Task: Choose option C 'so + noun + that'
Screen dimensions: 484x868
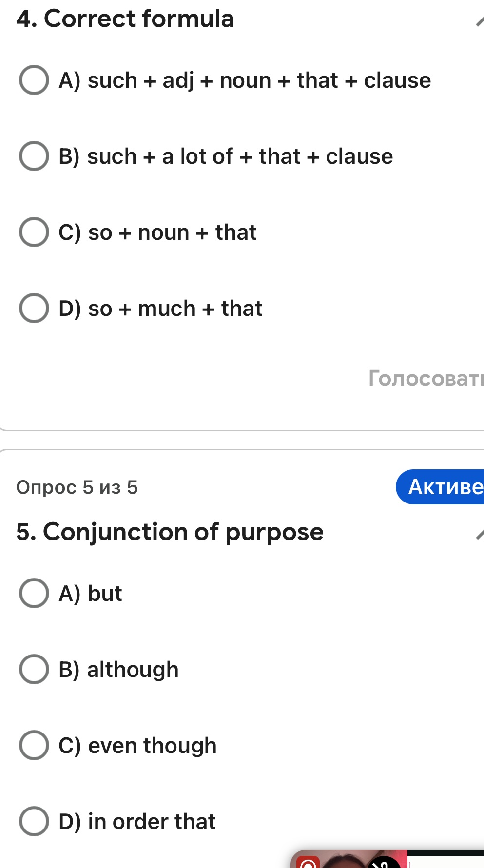Action: pyautogui.click(x=34, y=232)
